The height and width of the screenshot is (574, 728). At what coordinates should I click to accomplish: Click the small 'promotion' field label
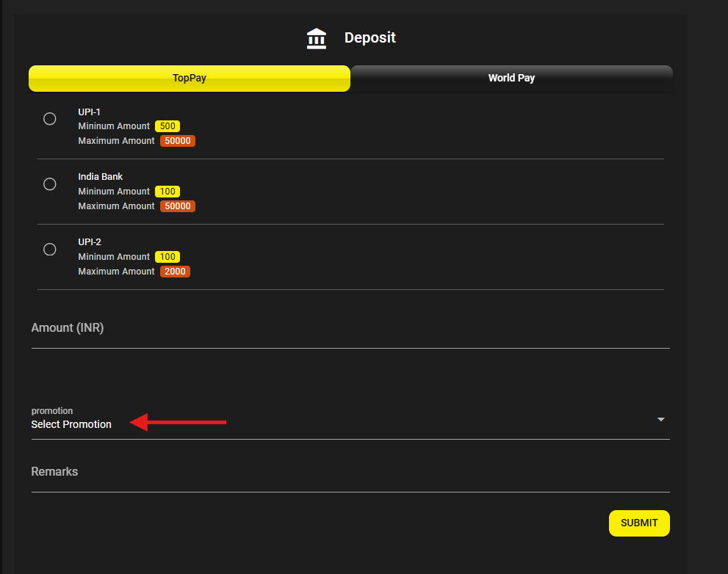(x=52, y=410)
